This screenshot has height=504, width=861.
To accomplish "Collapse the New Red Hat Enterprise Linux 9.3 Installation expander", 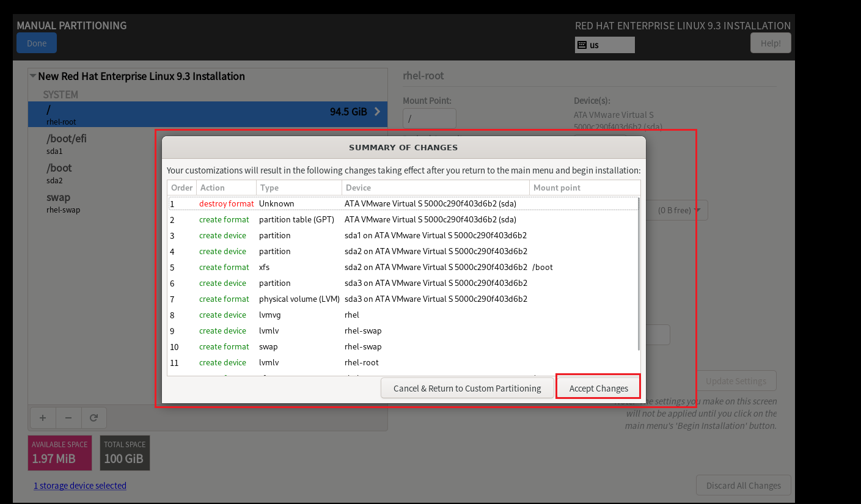I will coord(33,76).
